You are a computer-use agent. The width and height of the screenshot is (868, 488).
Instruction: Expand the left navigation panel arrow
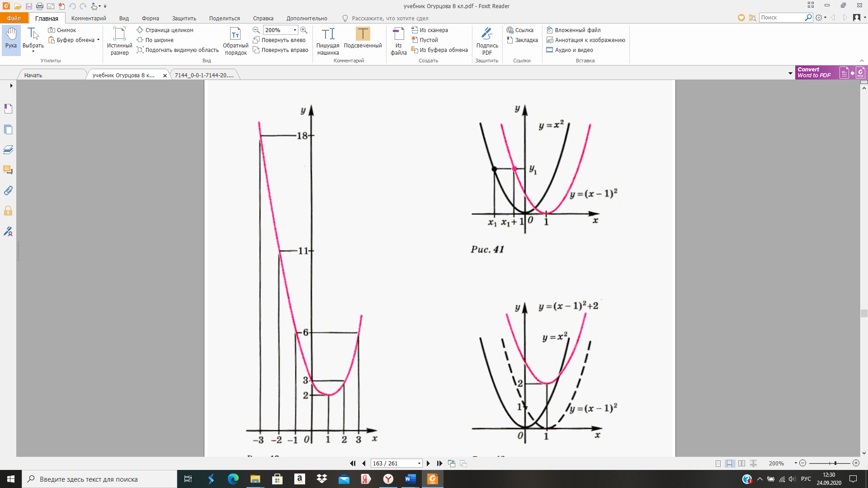pos(11,85)
